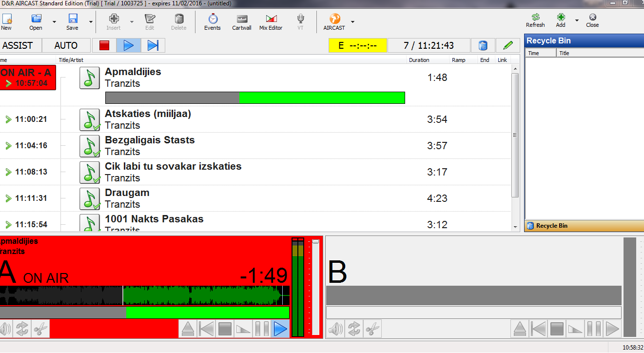644x353 pixels.
Task: Mute Player A with the speaker icon
Action: pos(5,329)
